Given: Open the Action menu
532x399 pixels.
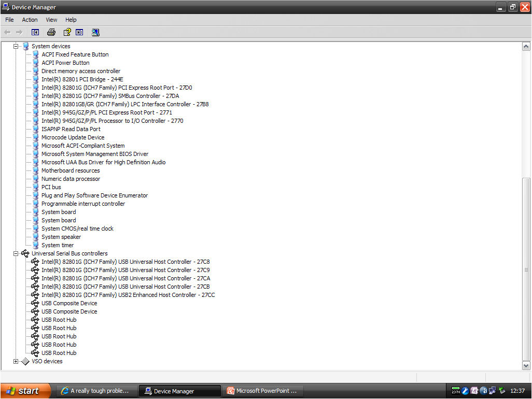Looking at the screenshot, I should pyautogui.click(x=30, y=20).
